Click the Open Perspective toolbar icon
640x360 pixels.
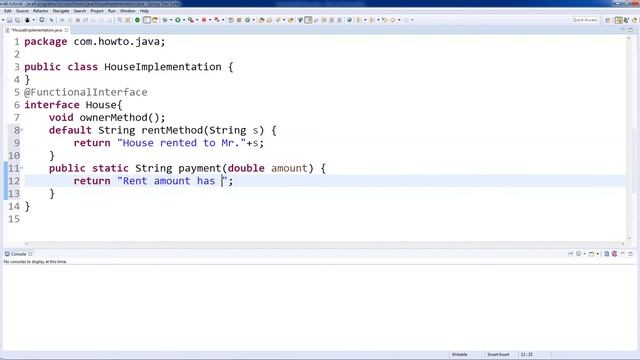tap(608, 20)
